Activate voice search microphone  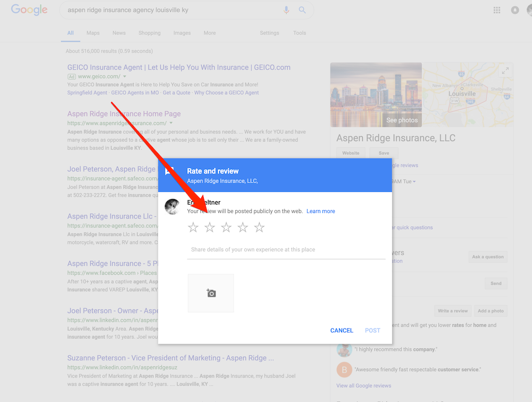coord(286,10)
